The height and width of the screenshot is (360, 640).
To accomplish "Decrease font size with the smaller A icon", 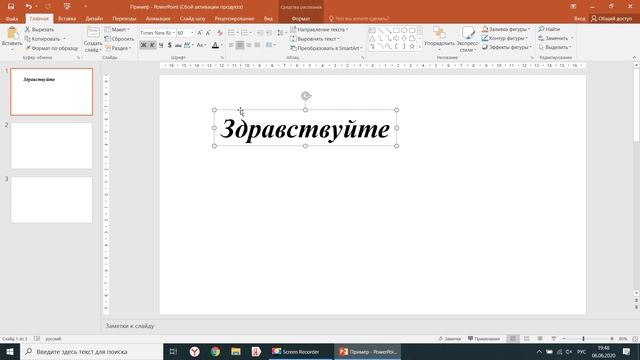I will point(208,33).
